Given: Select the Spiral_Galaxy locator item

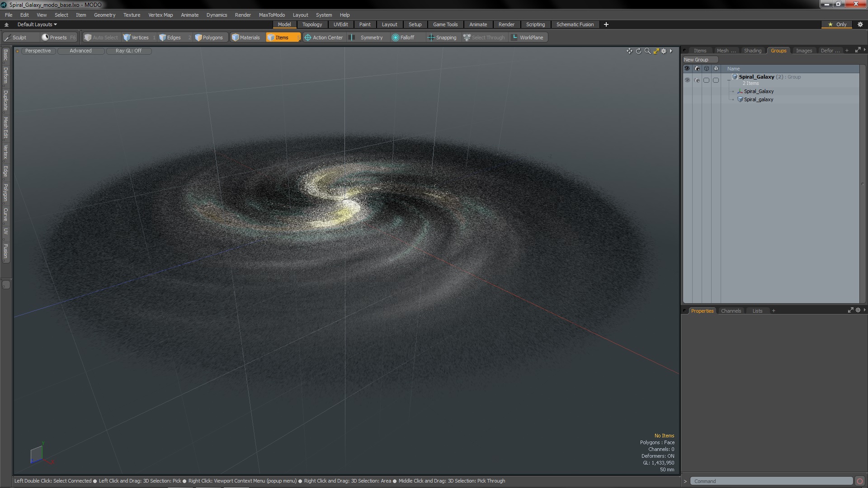Looking at the screenshot, I should pos(759,91).
